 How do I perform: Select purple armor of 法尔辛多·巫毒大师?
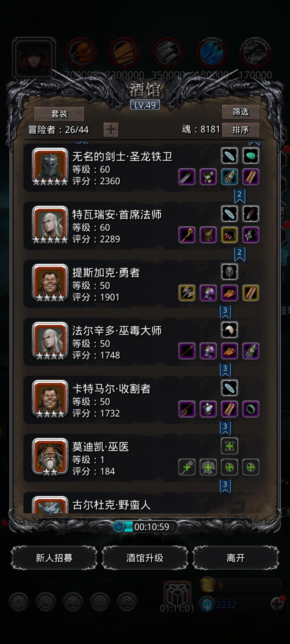(x=208, y=351)
